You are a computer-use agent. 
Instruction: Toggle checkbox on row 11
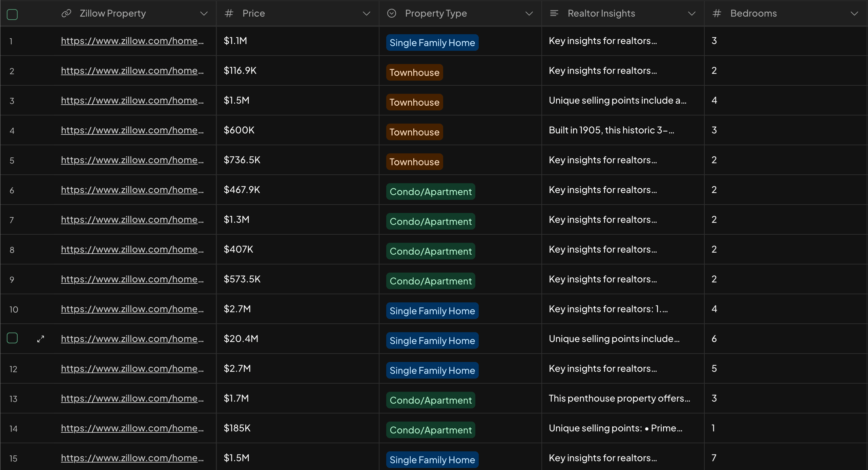click(x=12, y=339)
